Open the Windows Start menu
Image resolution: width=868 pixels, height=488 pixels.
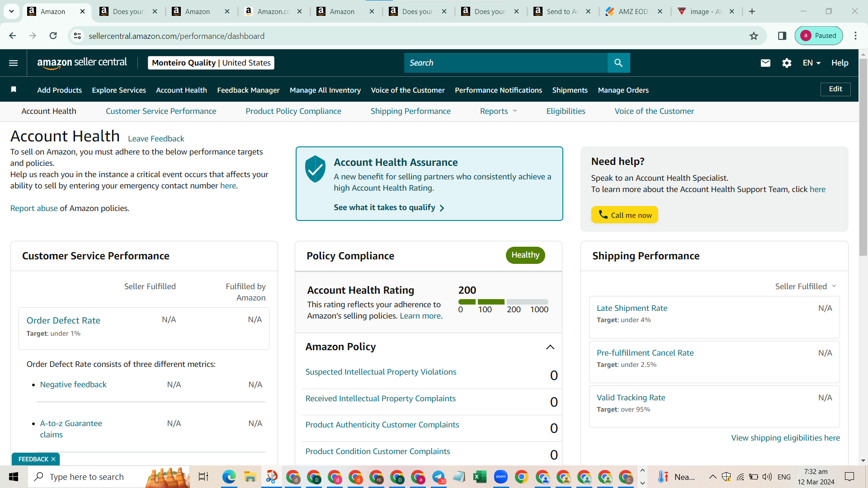14,477
